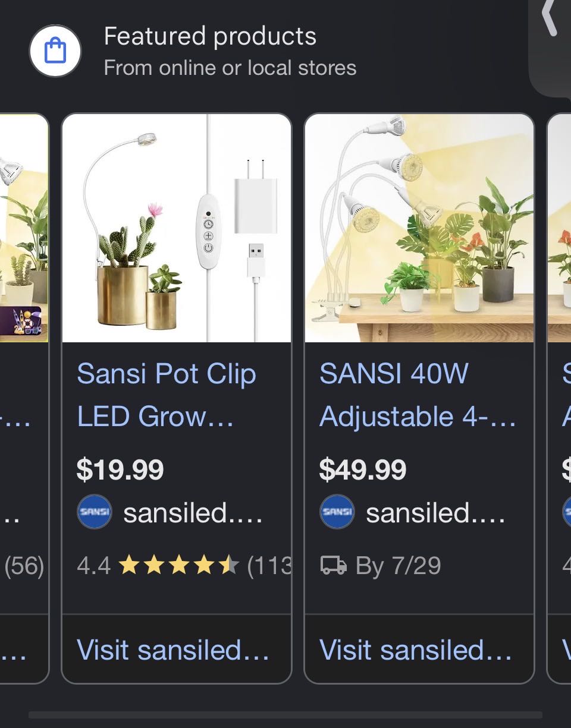Open the partially visible product on the left
This screenshot has height=728, width=571.
(24, 398)
